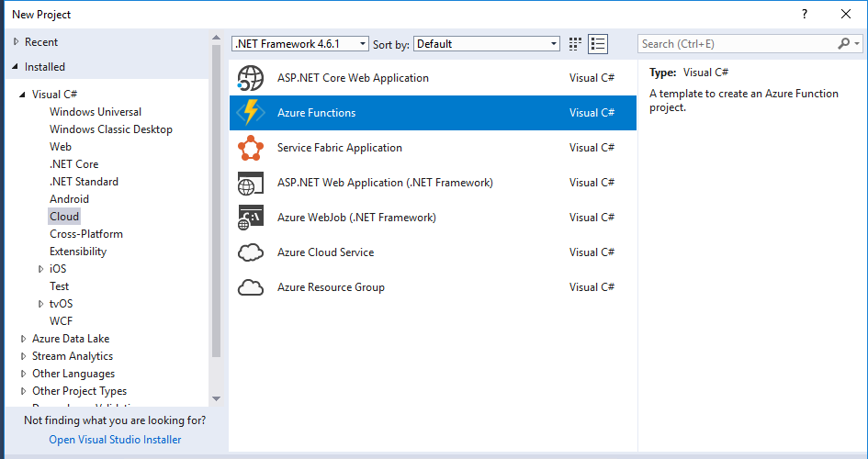Select the Cloud category

[64, 217]
